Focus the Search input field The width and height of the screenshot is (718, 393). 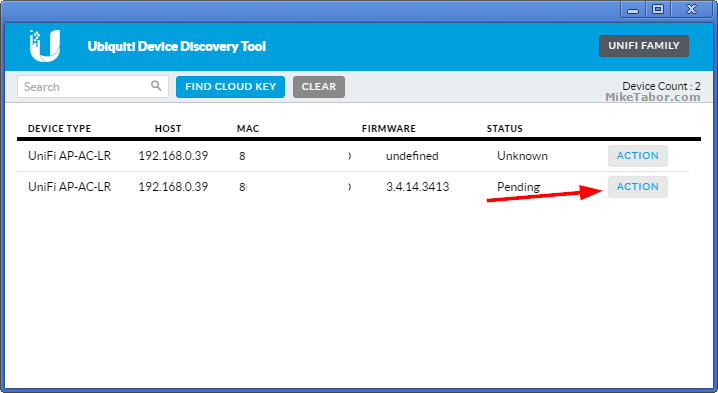(x=93, y=87)
